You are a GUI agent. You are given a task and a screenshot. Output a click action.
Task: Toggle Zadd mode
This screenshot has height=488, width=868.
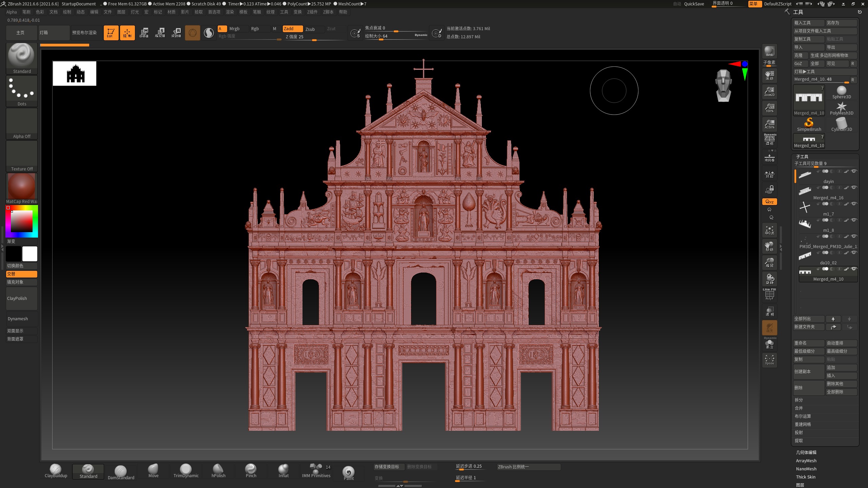(x=293, y=29)
